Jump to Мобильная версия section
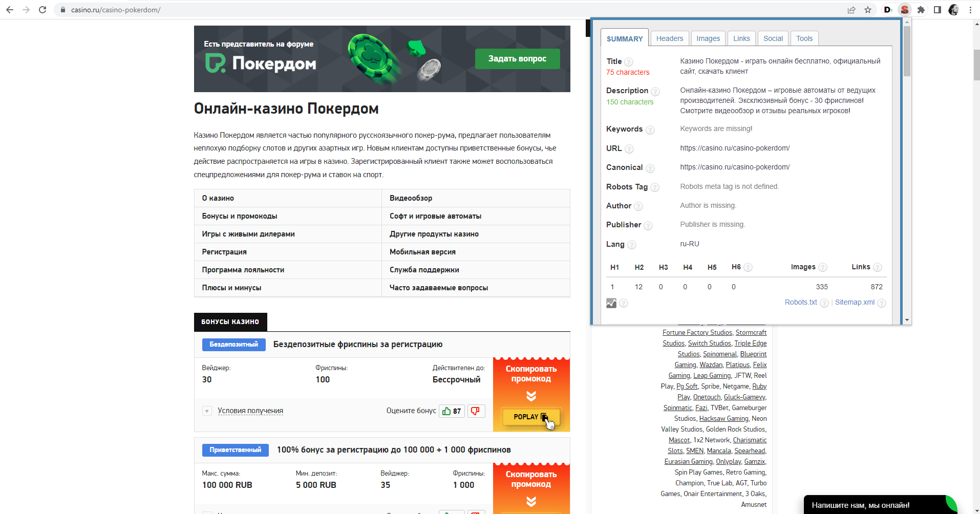This screenshot has width=980, height=514. pos(422,252)
